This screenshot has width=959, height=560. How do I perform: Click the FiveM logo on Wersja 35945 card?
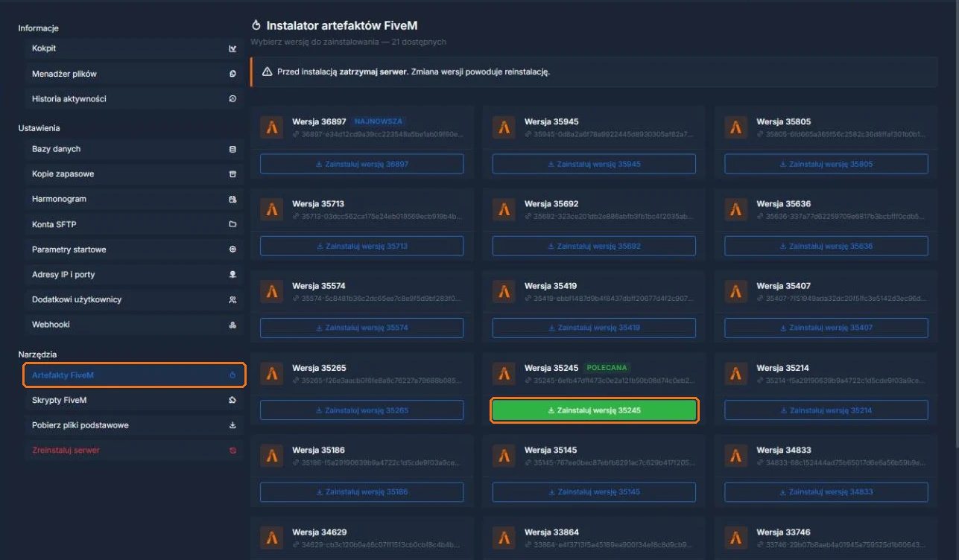[x=504, y=127]
